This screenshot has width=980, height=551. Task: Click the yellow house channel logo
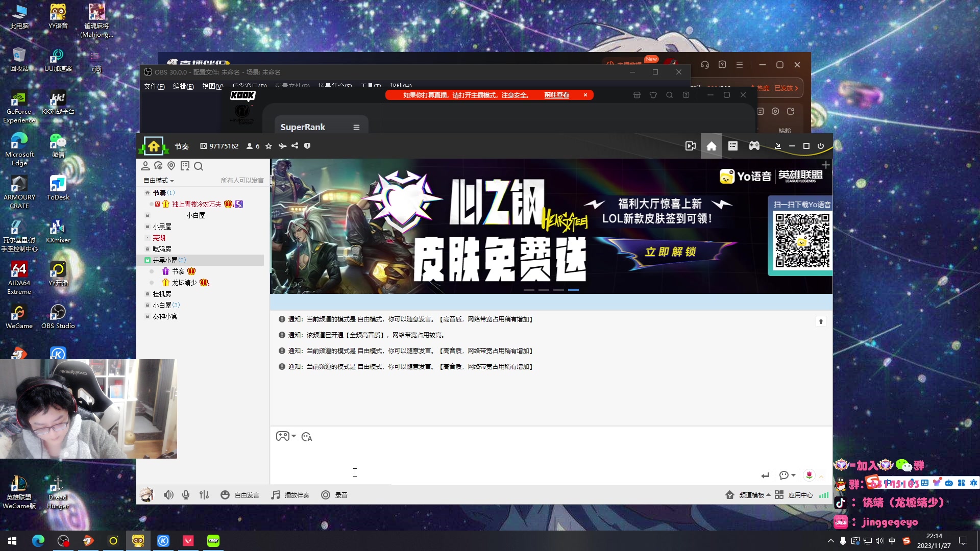[153, 146]
